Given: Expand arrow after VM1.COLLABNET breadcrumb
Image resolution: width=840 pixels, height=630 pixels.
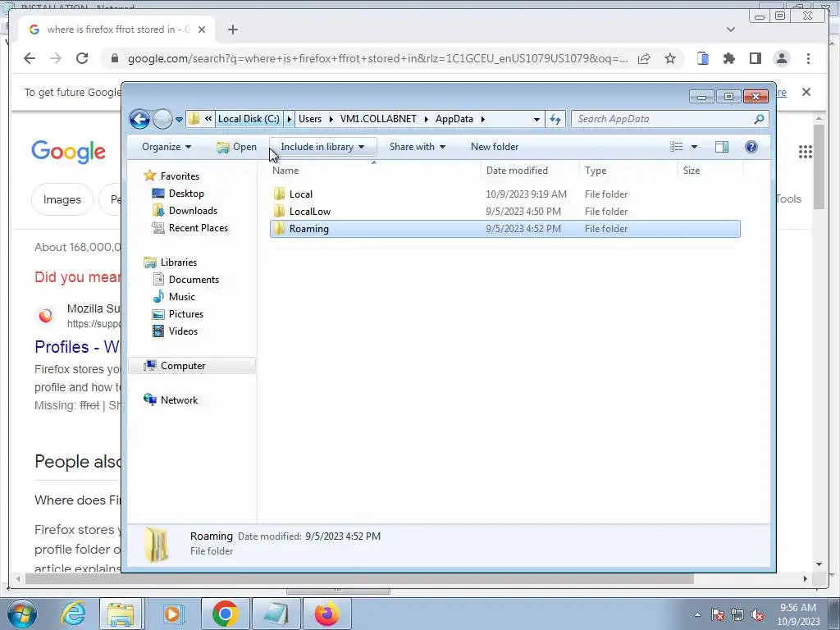Looking at the screenshot, I should click(x=427, y=119).
